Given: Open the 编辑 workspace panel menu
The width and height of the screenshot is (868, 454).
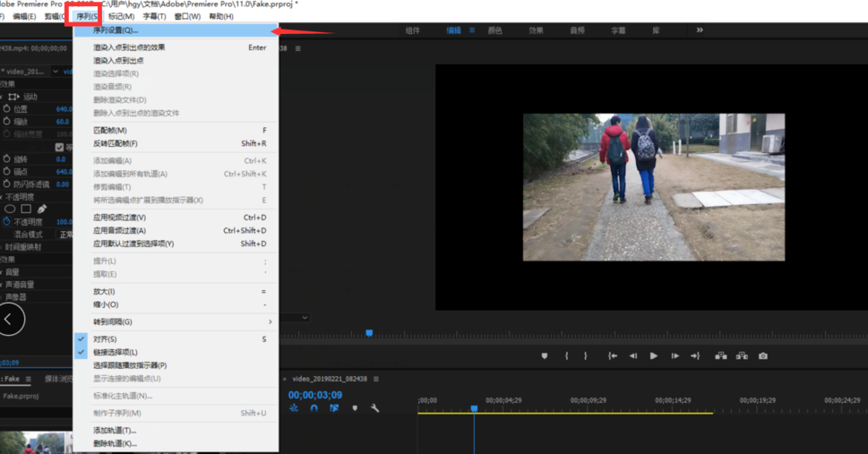Looking at the screenshot, I should point(472,30).
